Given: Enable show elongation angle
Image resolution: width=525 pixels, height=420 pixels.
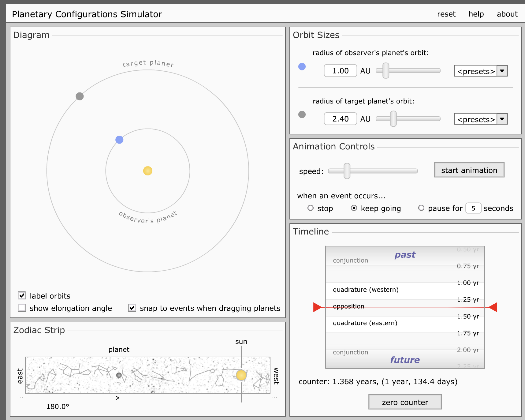Looking at the screenshot, I should [x=22, y=308].
